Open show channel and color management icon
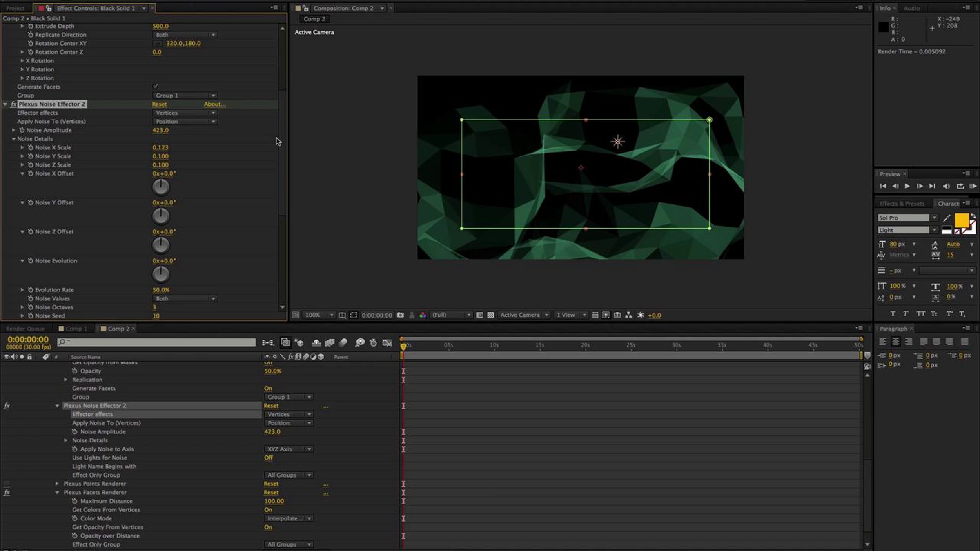The image size is (980, 551). [423, 315]
